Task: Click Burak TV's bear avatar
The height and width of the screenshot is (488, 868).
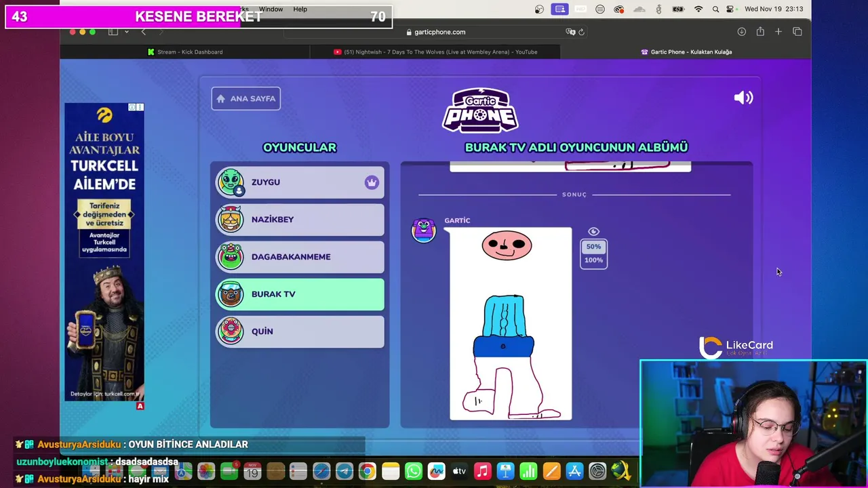Action: coord(231,294)
